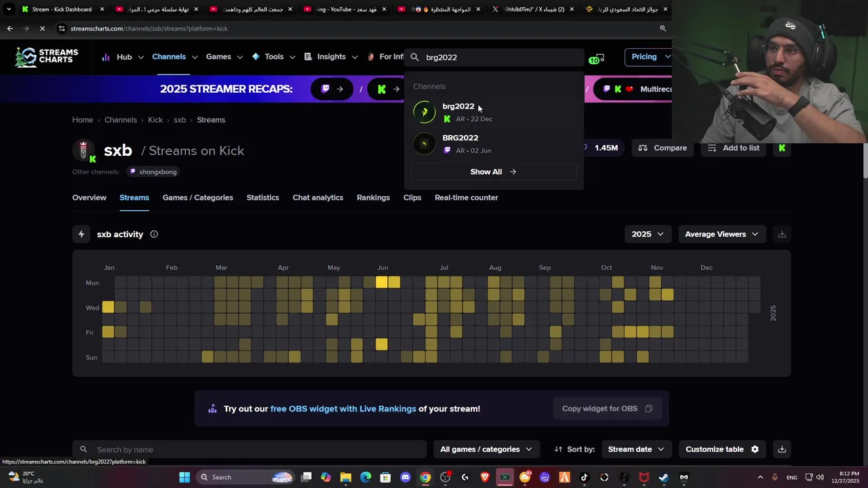
Task: Switch to the Games / Categories tab
Action: (x=197, y=198)
